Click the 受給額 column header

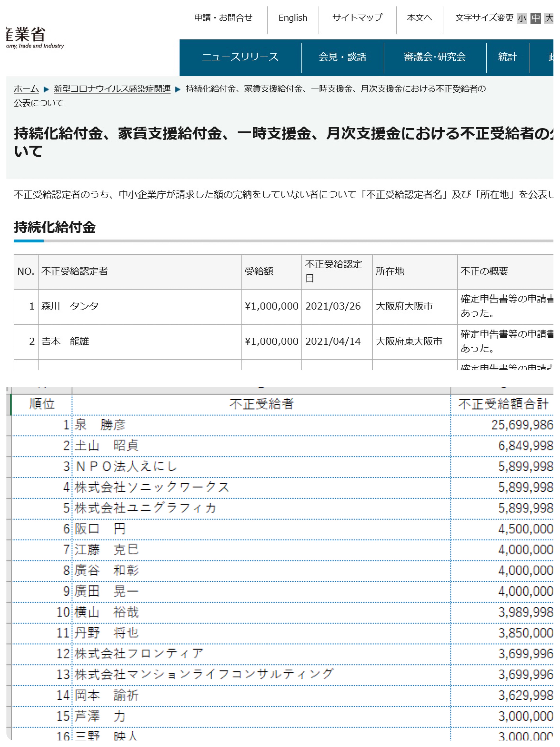271,272
